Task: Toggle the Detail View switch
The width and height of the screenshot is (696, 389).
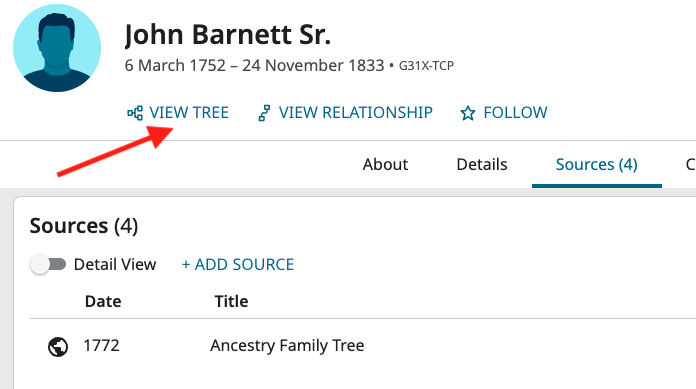Action: (48, 264)
